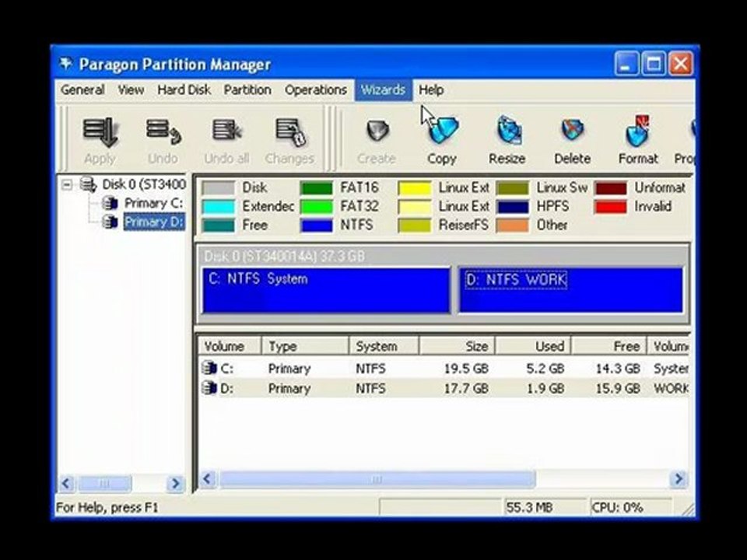Click the HPFS navy legend swatch
Image resolution: width=747 pixels, height=560 pixels.
513,207
